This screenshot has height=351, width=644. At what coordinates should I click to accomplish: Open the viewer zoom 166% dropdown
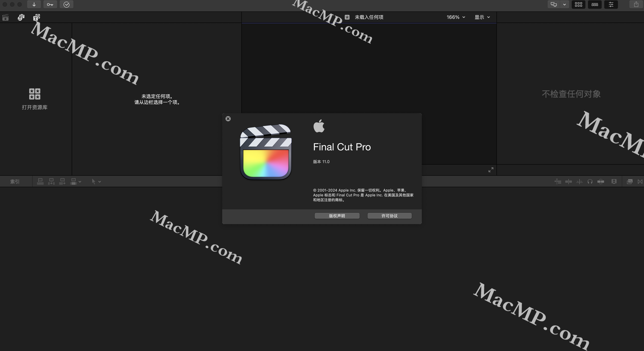(456, 17)
